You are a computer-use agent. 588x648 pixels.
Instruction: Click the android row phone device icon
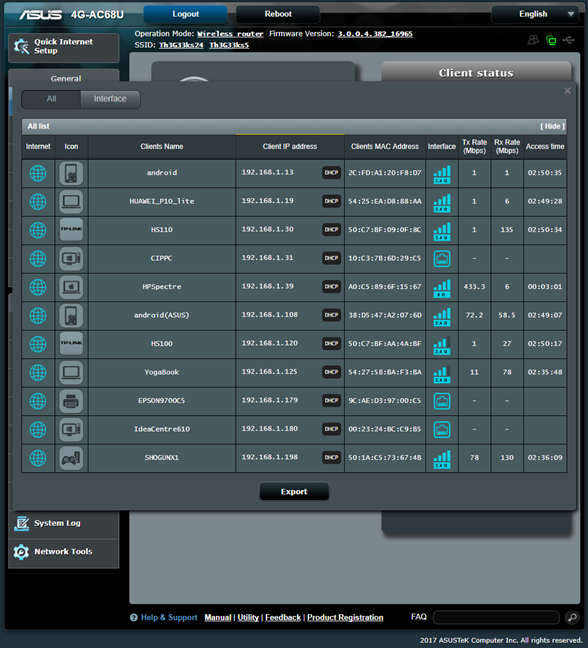point(71,173)
